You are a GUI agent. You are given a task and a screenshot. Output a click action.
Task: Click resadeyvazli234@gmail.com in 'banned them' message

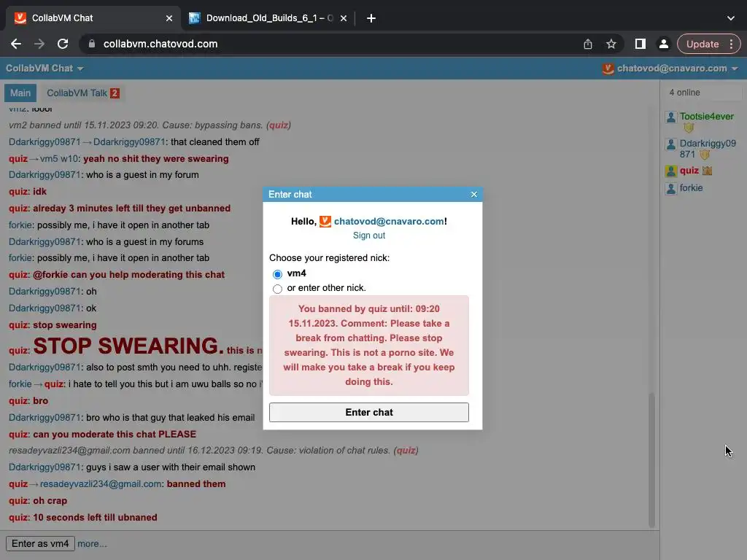click(x=101, y=484)
